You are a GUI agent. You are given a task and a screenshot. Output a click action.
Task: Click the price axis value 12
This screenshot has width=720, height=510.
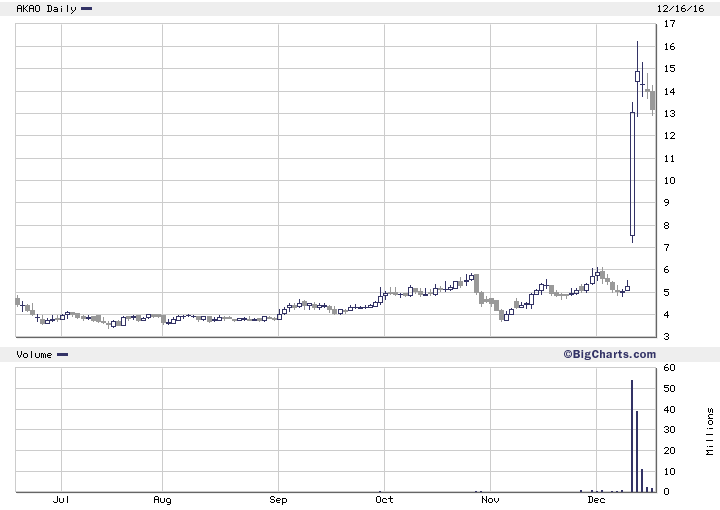click(x=669, y=135)
